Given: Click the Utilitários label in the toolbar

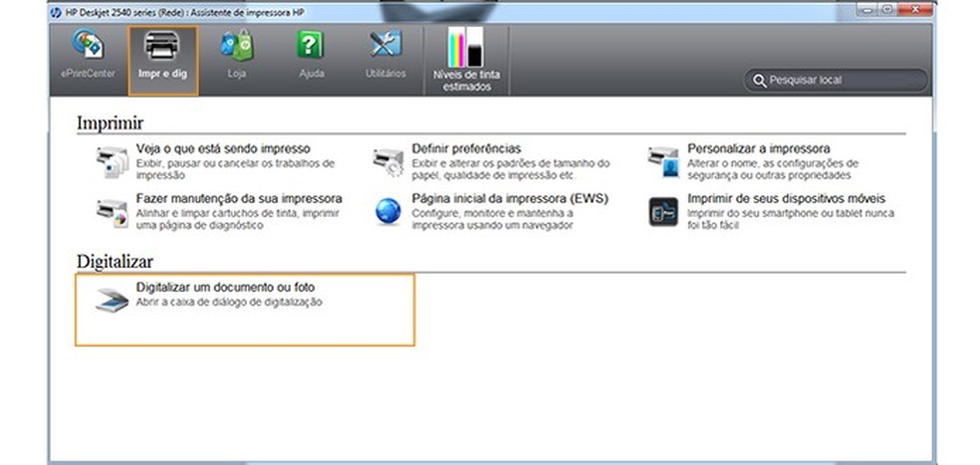Looking at the screenshot, I should (385, 74).
